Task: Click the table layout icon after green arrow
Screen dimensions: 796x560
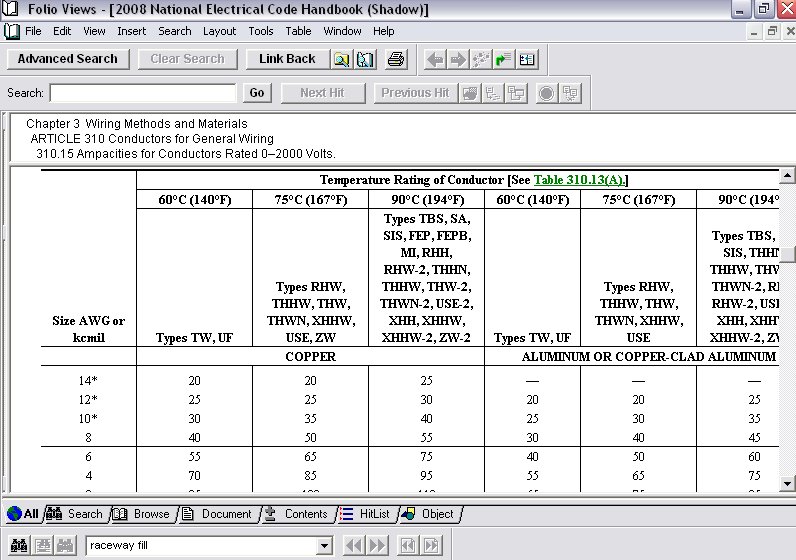Action: point(527,59)
